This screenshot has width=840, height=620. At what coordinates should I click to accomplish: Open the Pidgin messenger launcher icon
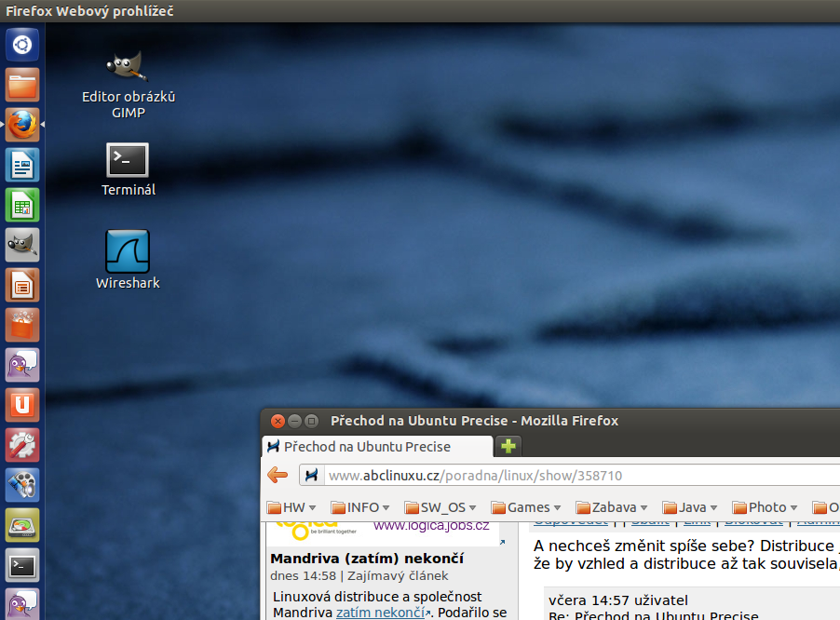22,365
